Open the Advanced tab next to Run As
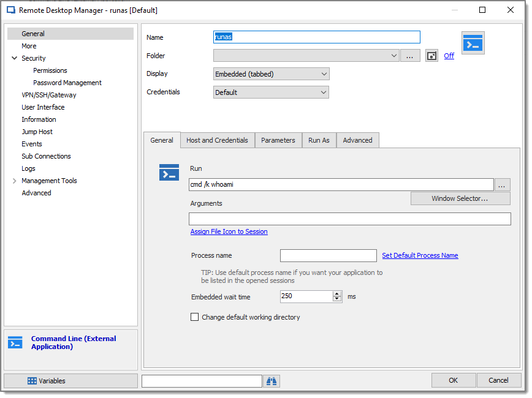The image size is (532, 398). (x=357, y=140)
